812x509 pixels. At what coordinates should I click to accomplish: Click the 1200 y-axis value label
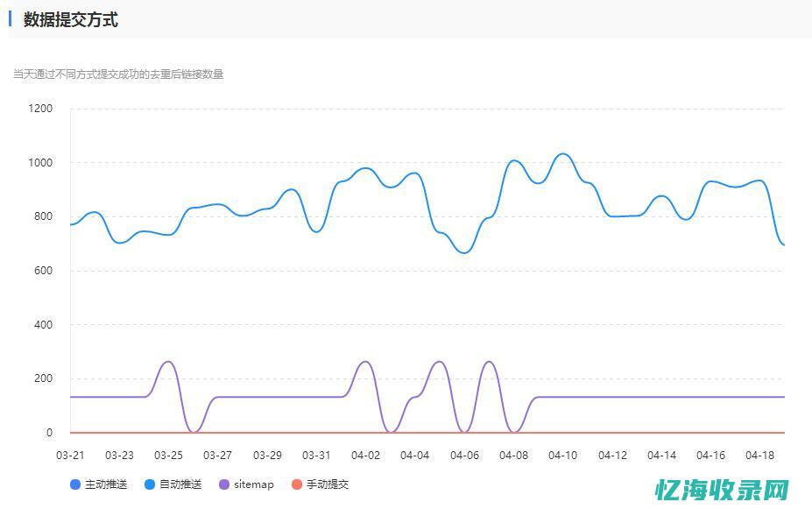coord(40,109)
